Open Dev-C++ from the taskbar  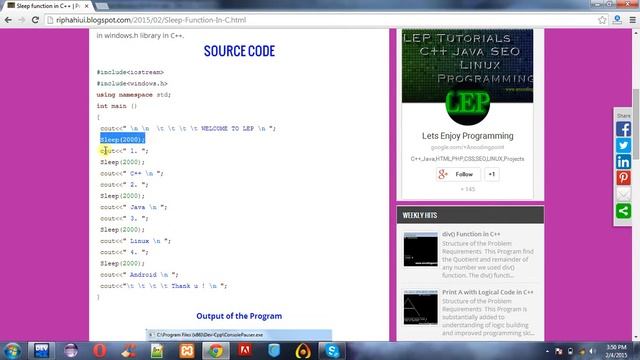click(42, 351)
